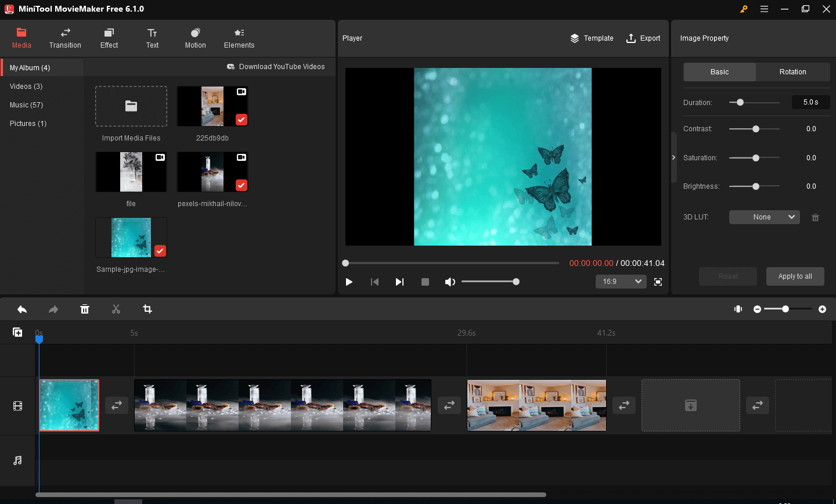
Task: Delete the selected clip with the trash icon
Action: point(85,309)
